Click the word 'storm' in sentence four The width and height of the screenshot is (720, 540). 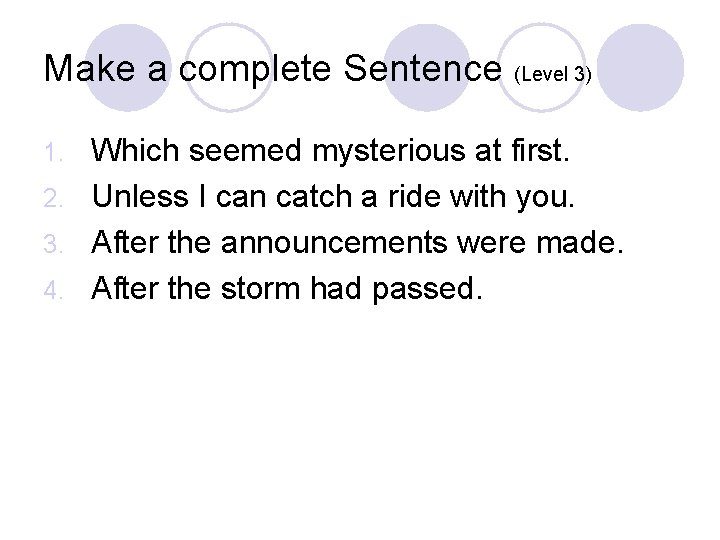[x=260, y=289]
